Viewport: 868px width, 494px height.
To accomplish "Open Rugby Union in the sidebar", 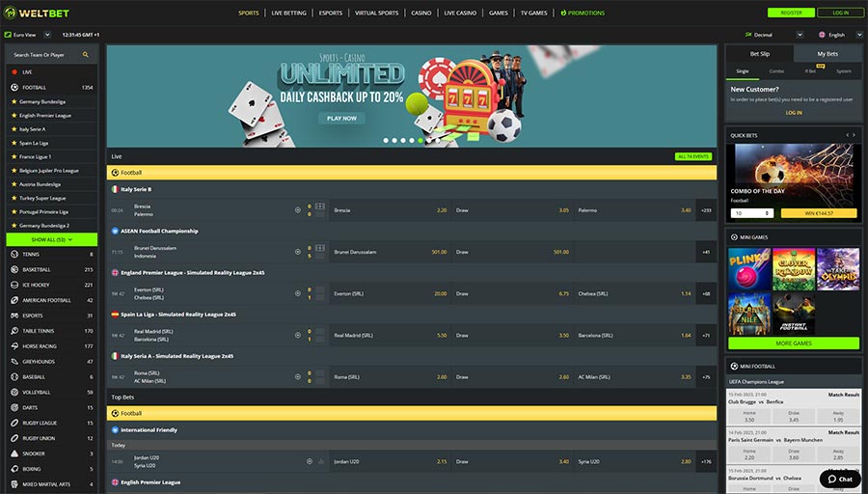I will coord(51,438).
